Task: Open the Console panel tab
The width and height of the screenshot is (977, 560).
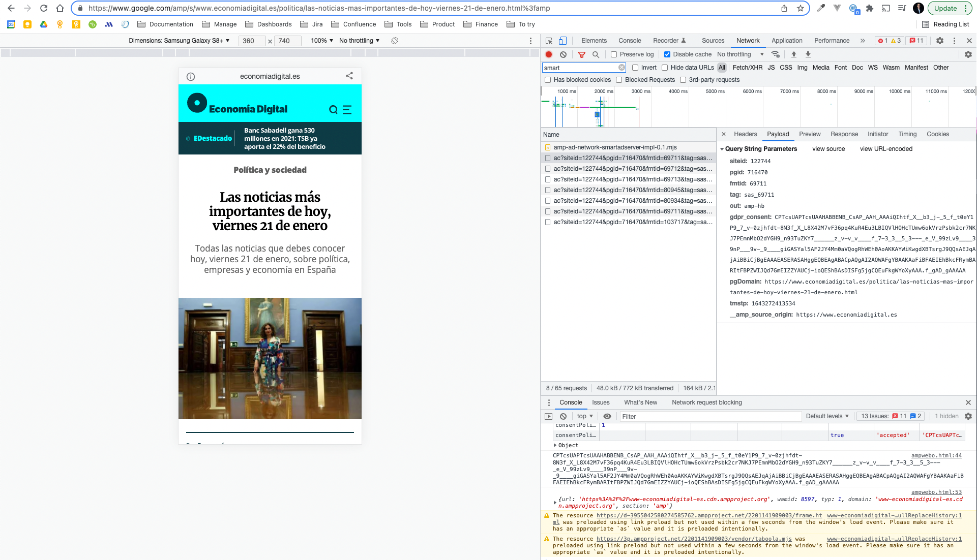Action: click(x=630, y=41)
